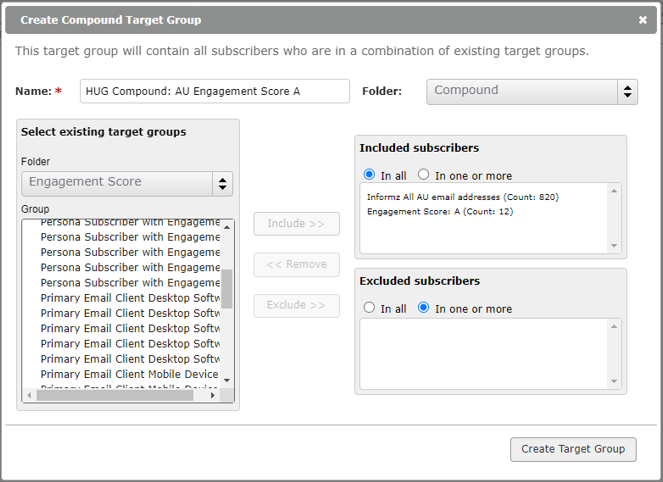Click the Exclude >> button

click(296, 305)
